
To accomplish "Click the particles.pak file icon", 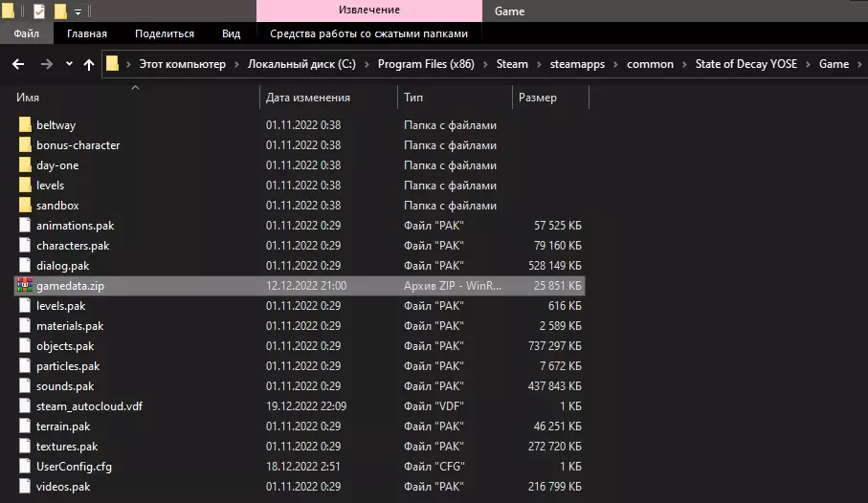I will pyautogui.click(x=25, y=365).
